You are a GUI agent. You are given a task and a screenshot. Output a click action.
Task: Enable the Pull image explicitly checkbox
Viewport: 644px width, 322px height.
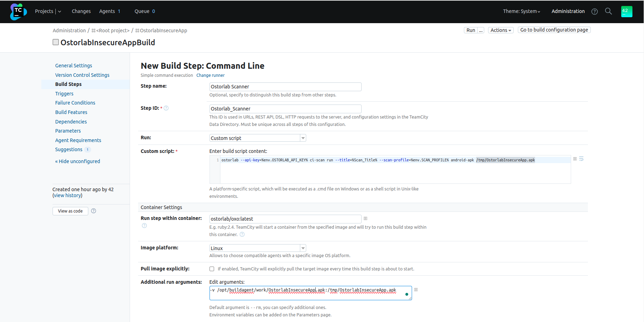pos(212,269)
